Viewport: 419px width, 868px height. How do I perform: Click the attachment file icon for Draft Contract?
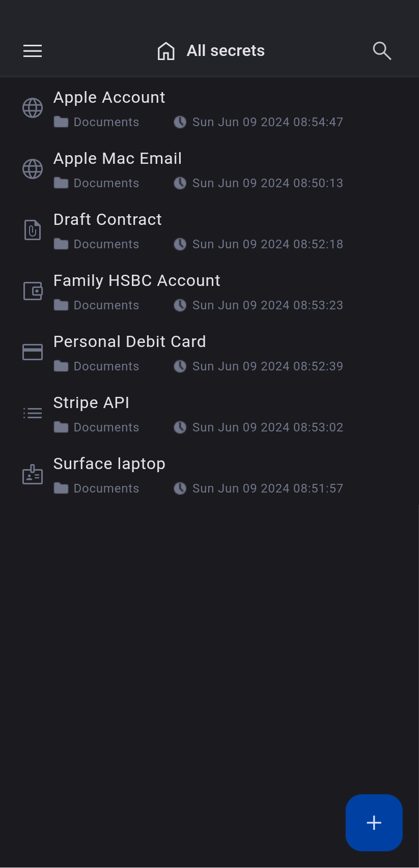33,230
